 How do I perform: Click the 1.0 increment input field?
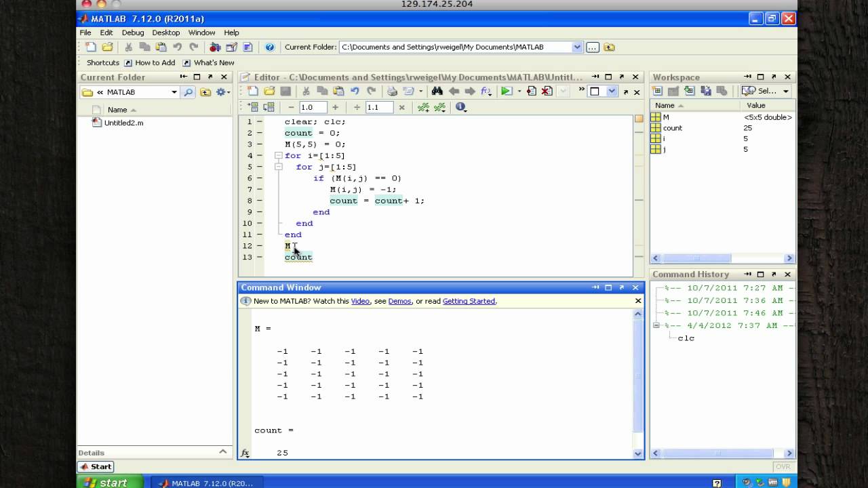(313, 107)
